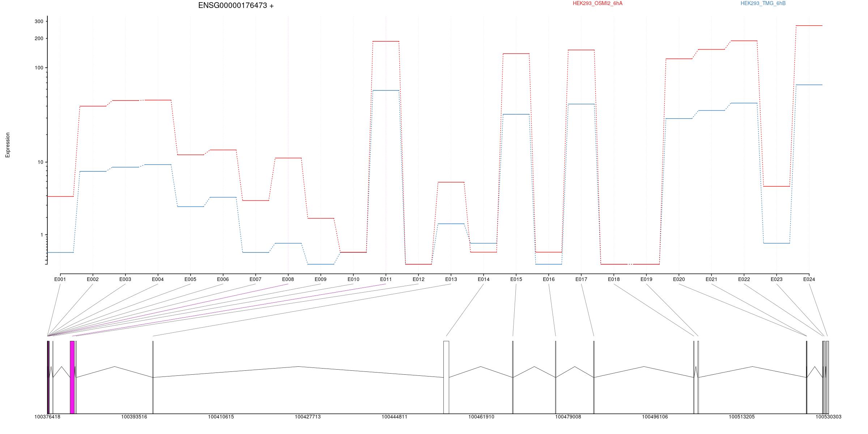Click genomic coordinate 100461910

[481, 417]
